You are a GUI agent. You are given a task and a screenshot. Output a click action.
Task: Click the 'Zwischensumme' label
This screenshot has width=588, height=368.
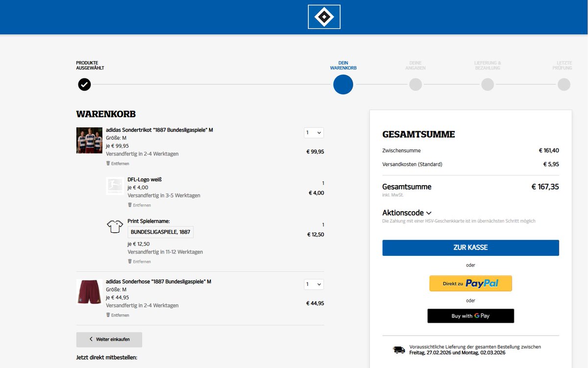click(x=401, y=150)
